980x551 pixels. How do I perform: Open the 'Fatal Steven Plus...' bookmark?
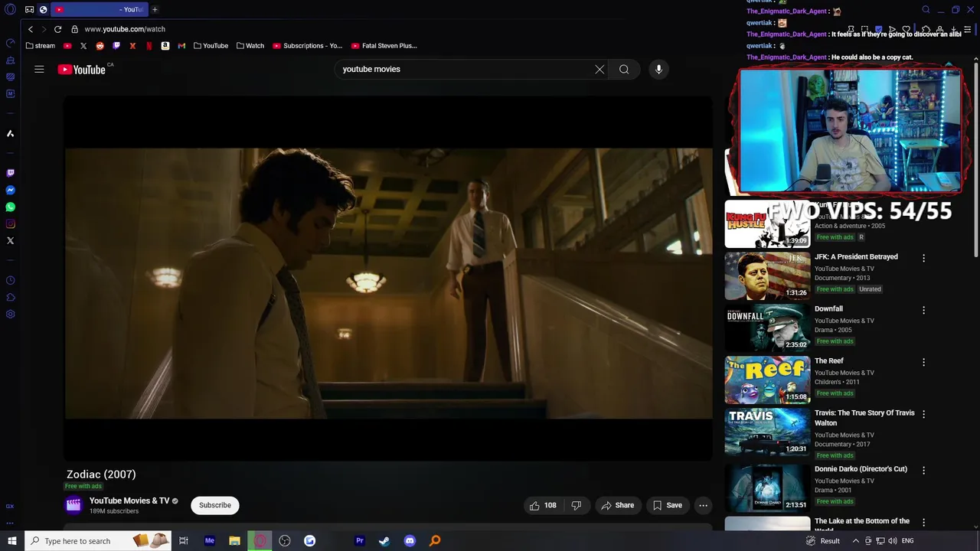click(x=384, y=46)
